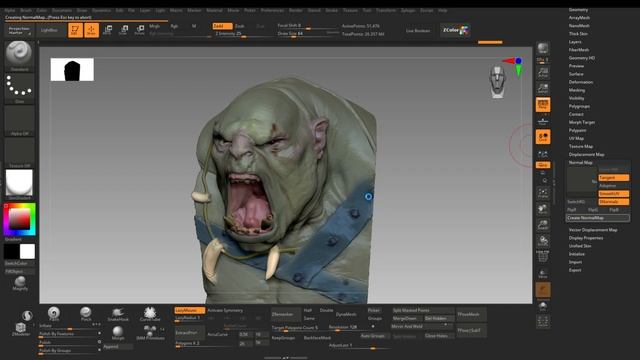The width and height of the screenshot is (640, 360).
Task: Open the Dots stroke type selector
Action: coord(19,88)
